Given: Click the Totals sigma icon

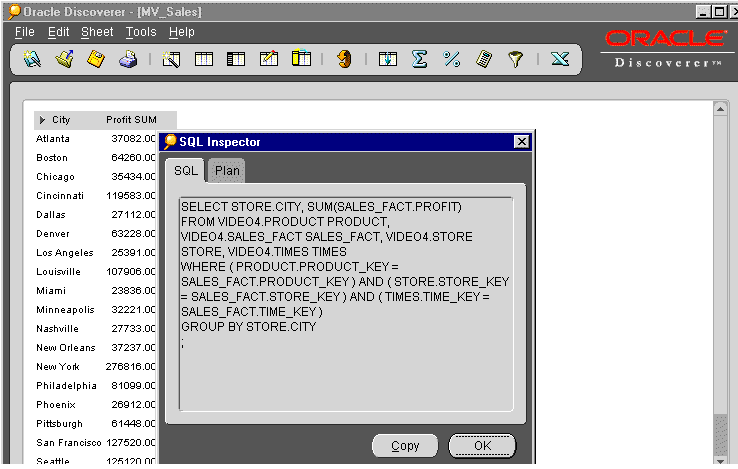Looking at the screenshot, I should pos(420,60).
